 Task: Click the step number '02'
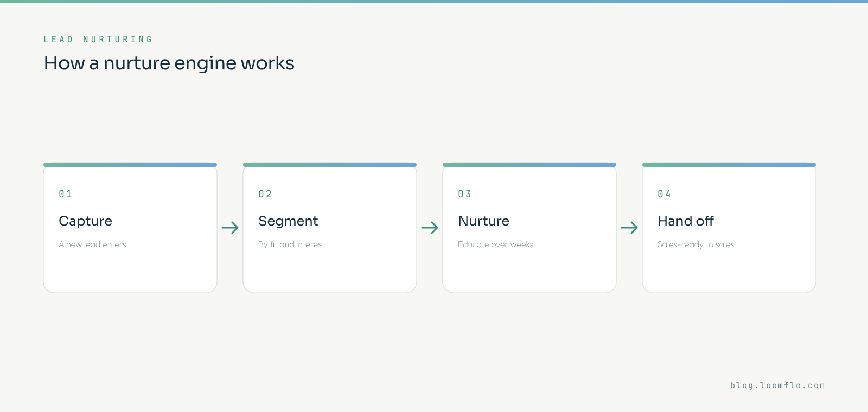(x=265, y=194)
